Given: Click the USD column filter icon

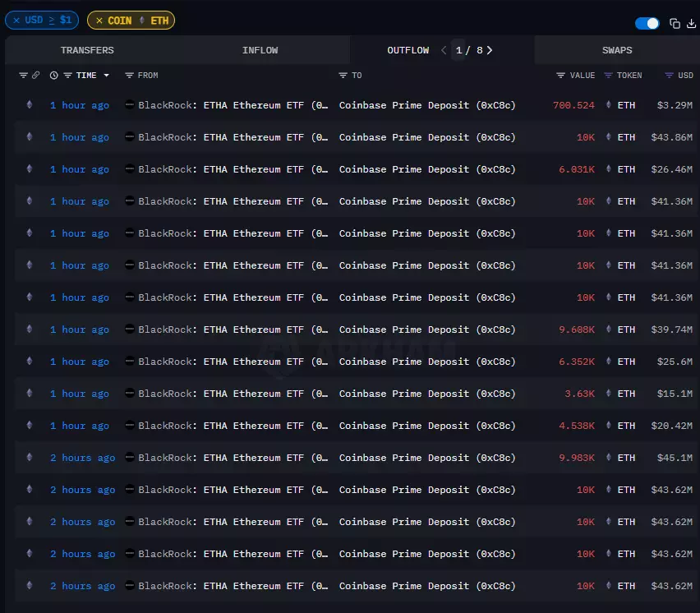Looking at the screenshot, I should pyautogui.click(x=669, y=76).
